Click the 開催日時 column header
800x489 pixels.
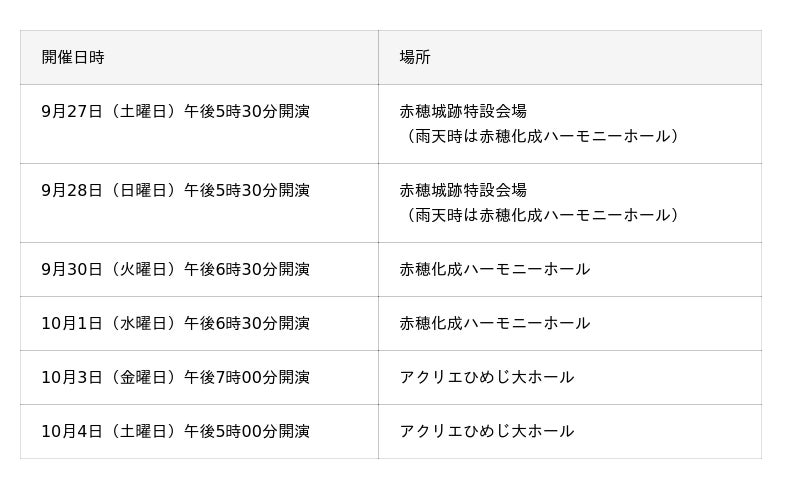(x=73, y=57)
